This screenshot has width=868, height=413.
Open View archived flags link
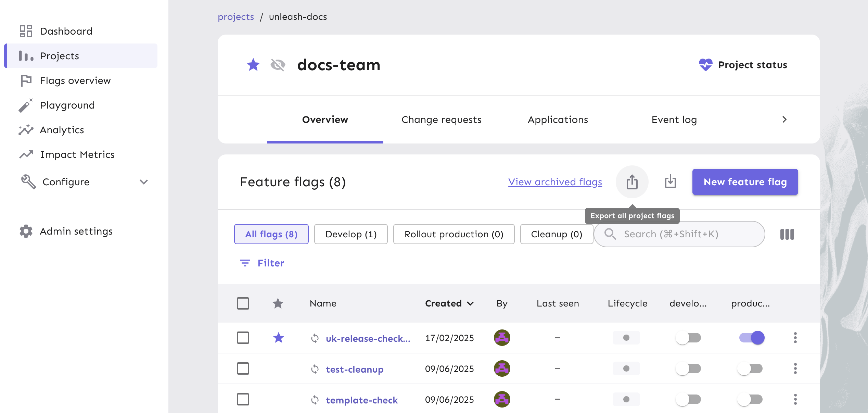click(555, 182)
